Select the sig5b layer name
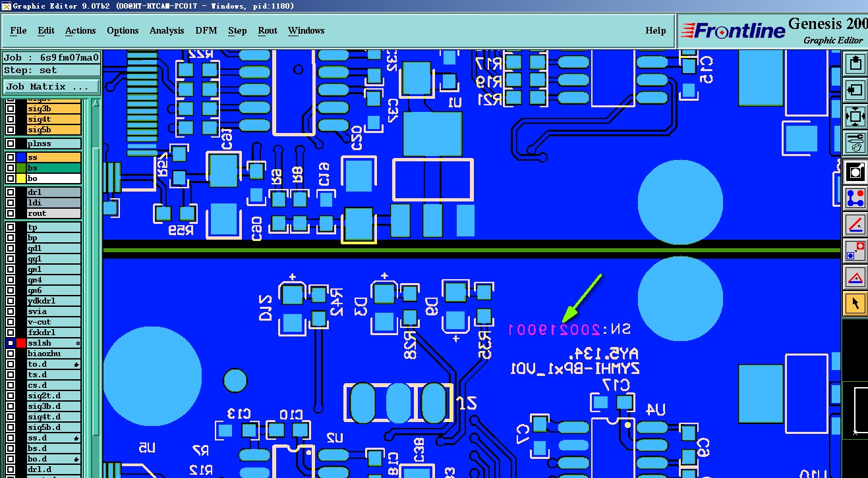Image resolution: width=868 pixels, height=478 pixels. click(54, 130)
